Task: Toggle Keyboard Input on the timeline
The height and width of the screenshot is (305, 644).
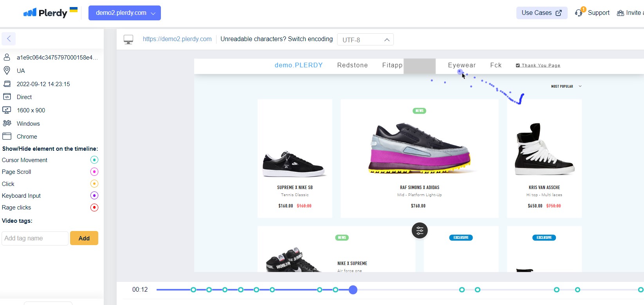Action: pos(94,195)
